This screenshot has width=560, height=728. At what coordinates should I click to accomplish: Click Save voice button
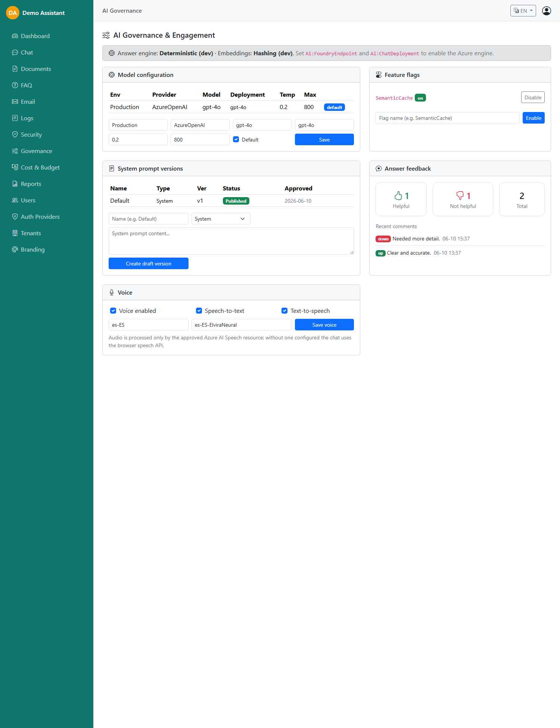[324, 325]
